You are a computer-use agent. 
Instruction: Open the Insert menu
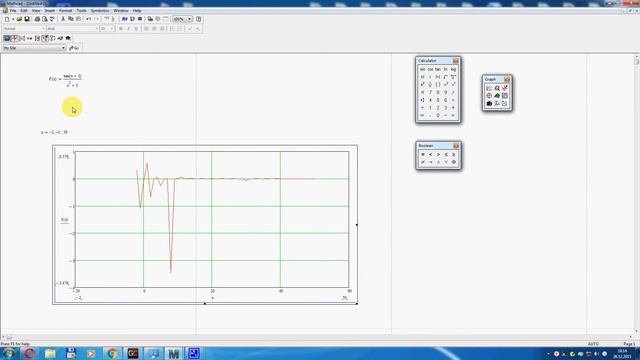(x=50, y=10)
